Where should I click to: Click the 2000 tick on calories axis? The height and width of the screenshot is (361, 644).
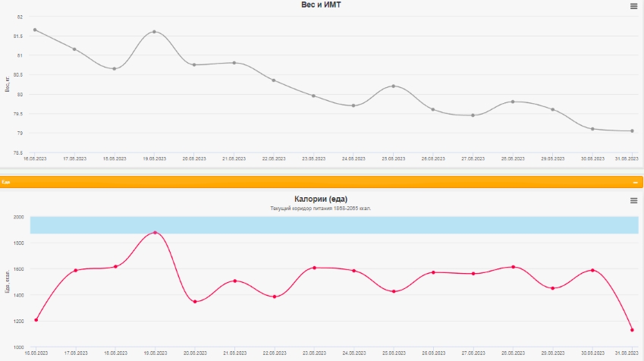(19, 217)
